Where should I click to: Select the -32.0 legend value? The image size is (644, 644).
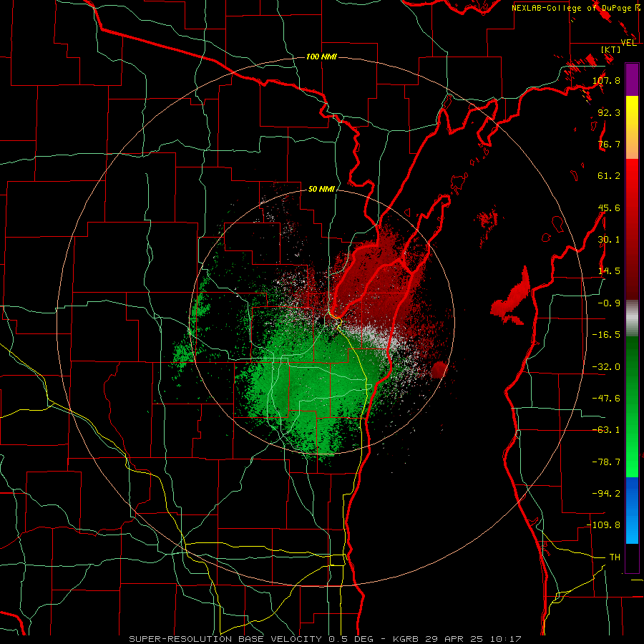(x=606, y=367)
